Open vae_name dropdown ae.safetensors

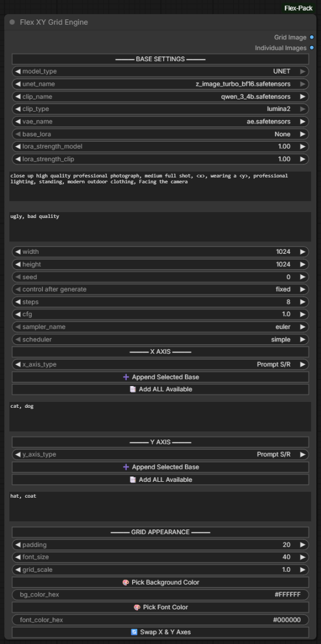point(160,122)
